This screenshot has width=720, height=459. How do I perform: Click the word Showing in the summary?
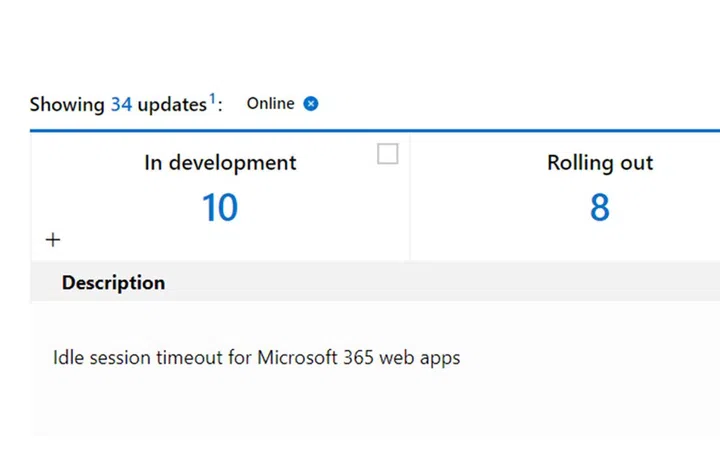point(67,104)
